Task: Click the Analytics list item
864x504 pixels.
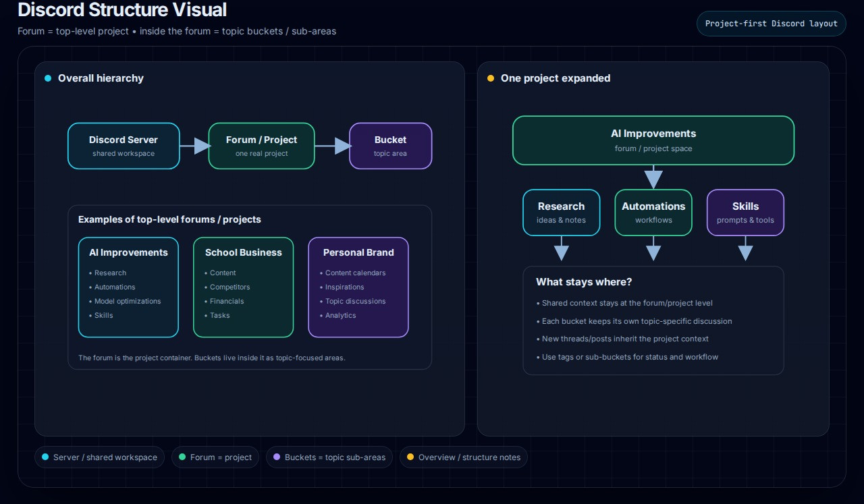Action: [x=337, y=316]
